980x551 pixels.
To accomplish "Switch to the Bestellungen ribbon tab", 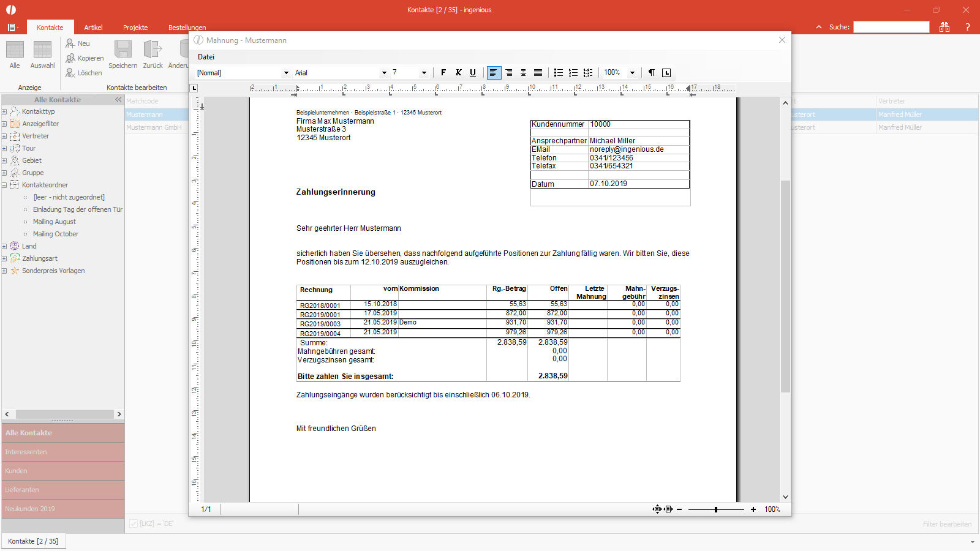I will coord(187,28).
